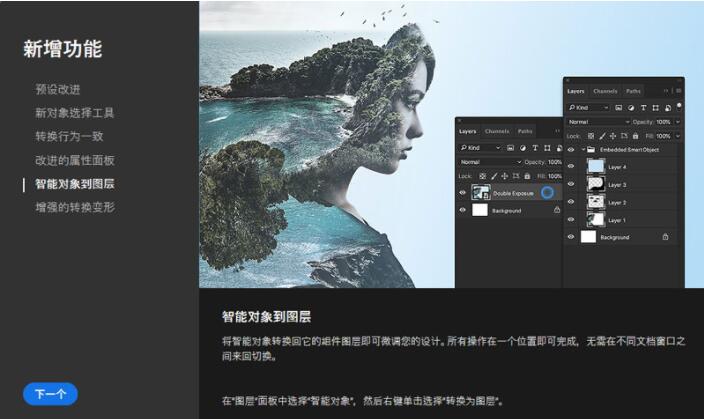This screenshot has height=419, width=704.
Task: Filter shape layers in Double Exposure panel
Action: coord(547,148)
